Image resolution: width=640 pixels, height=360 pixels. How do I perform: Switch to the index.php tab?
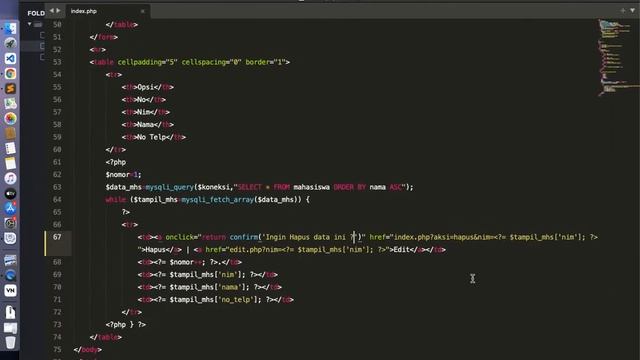(x=84, y=11)
